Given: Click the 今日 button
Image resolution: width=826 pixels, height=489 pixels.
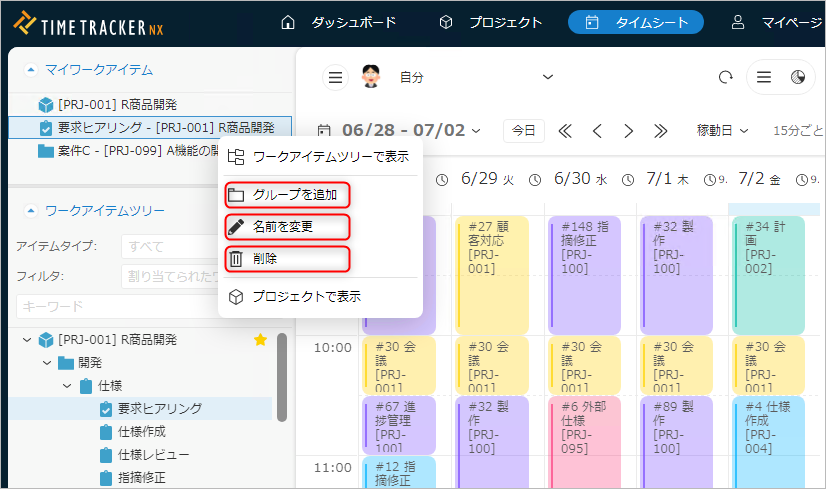Looking at the screenshot, I should click(524, 131).
